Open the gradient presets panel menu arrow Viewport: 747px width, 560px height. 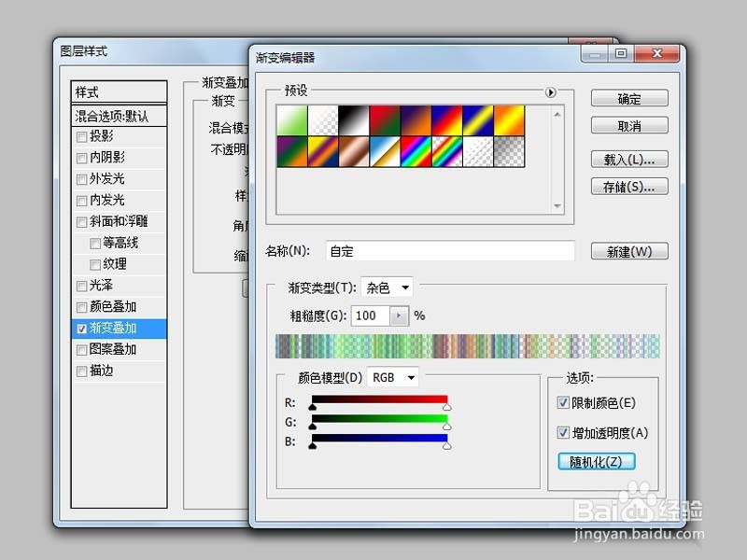coord(551,92)
